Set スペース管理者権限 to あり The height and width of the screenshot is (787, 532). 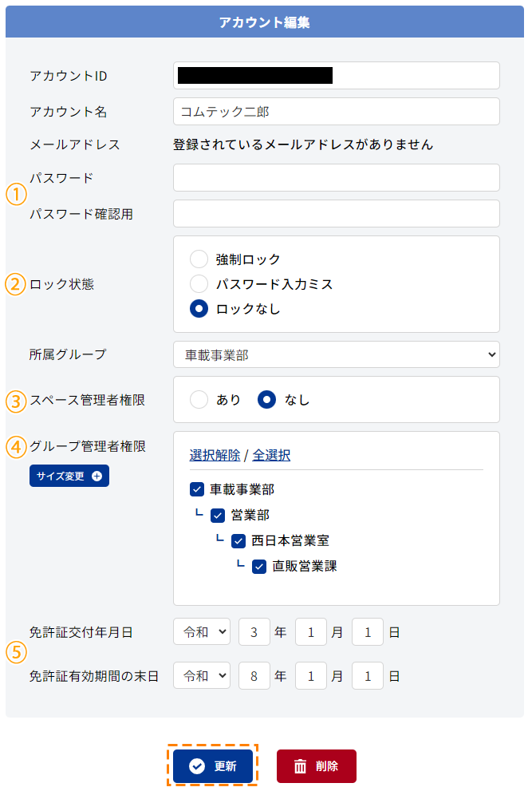coord(199,400)
